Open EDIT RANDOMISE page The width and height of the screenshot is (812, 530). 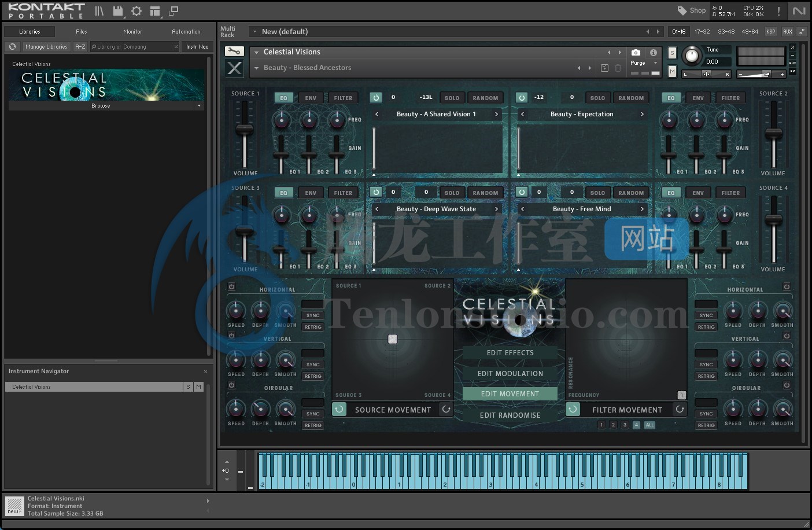510,415
